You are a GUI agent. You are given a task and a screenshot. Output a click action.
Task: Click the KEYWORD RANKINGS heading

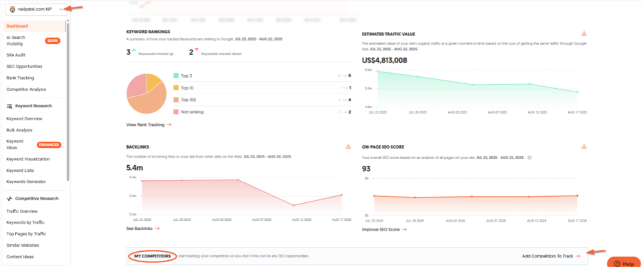click(148, 32)
